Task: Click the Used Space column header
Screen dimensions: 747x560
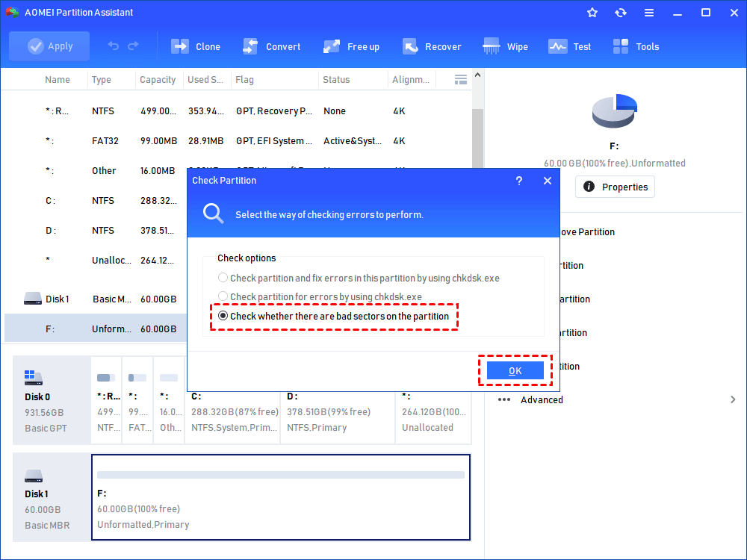Action: [205, 80]
